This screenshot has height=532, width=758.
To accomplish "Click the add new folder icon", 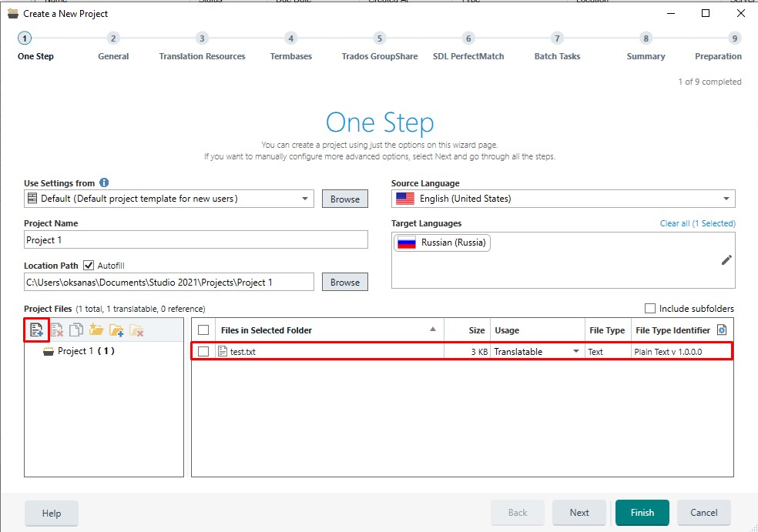I will (116, 330).
